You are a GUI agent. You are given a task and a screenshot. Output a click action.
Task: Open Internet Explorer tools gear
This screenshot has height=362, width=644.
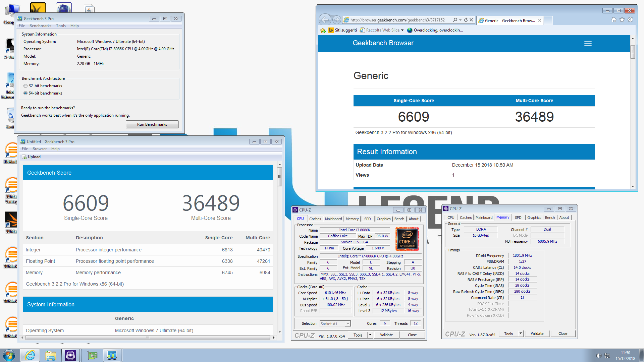point(630,20)
